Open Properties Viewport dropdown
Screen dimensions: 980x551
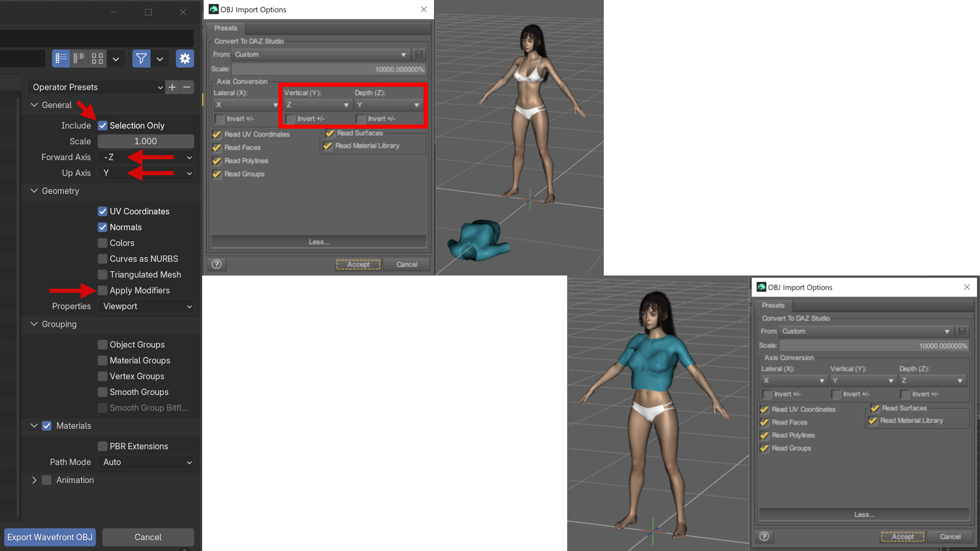[146, 306]
